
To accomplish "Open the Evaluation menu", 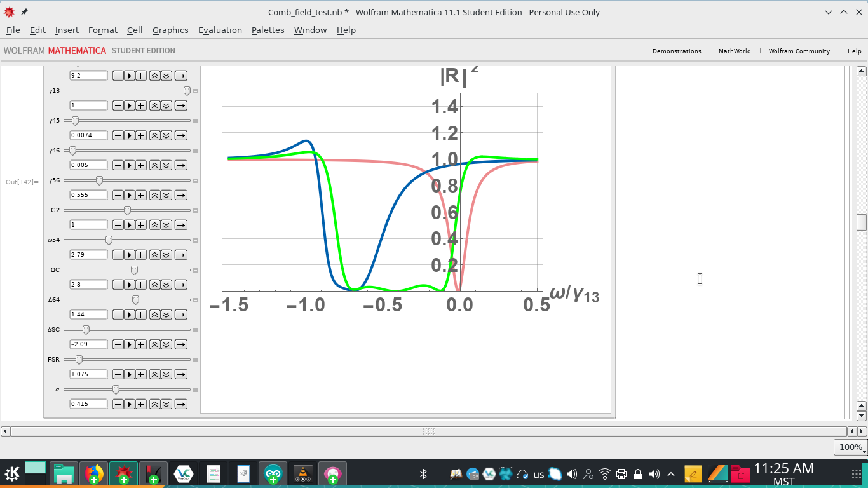I will [220, 30].
